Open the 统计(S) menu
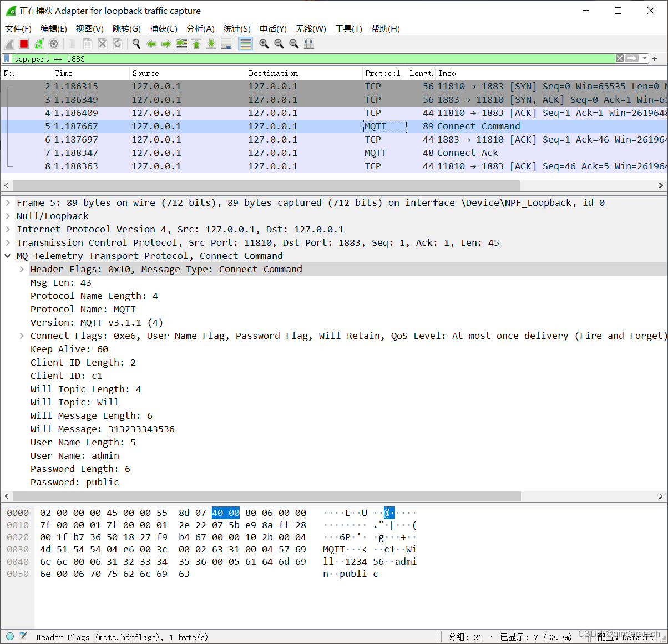This screenshot has width=668, height=644. point(237,29)
